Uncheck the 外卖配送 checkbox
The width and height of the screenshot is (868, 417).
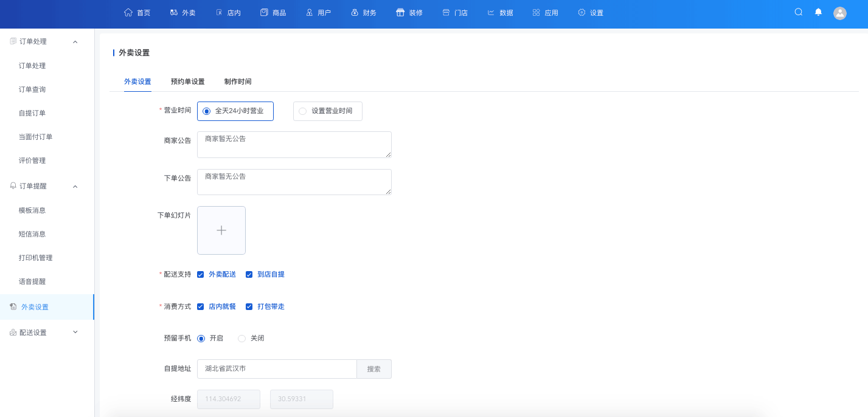point(201,275)
